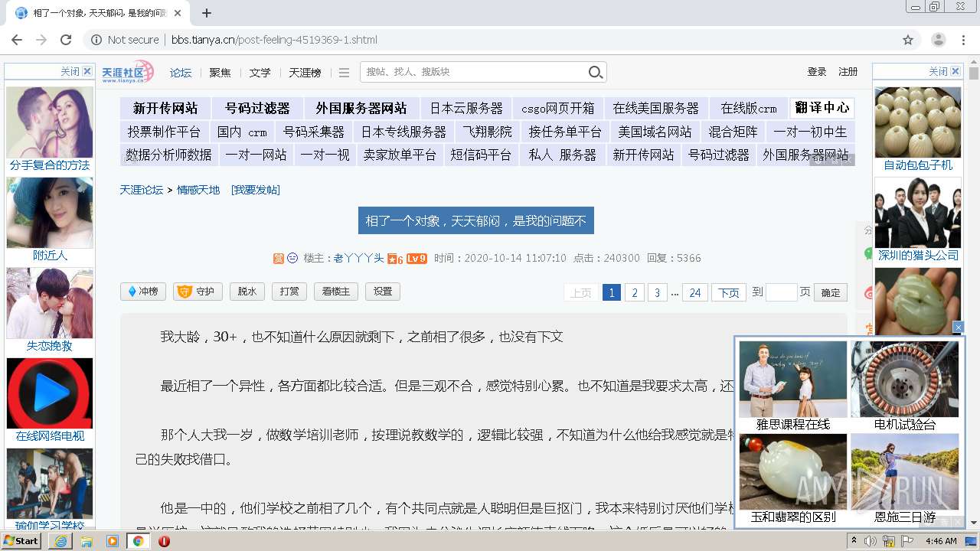Screen dimensions: 980x551
Task: Go to page 3 of the thread
Action: [x=657, y=292]
